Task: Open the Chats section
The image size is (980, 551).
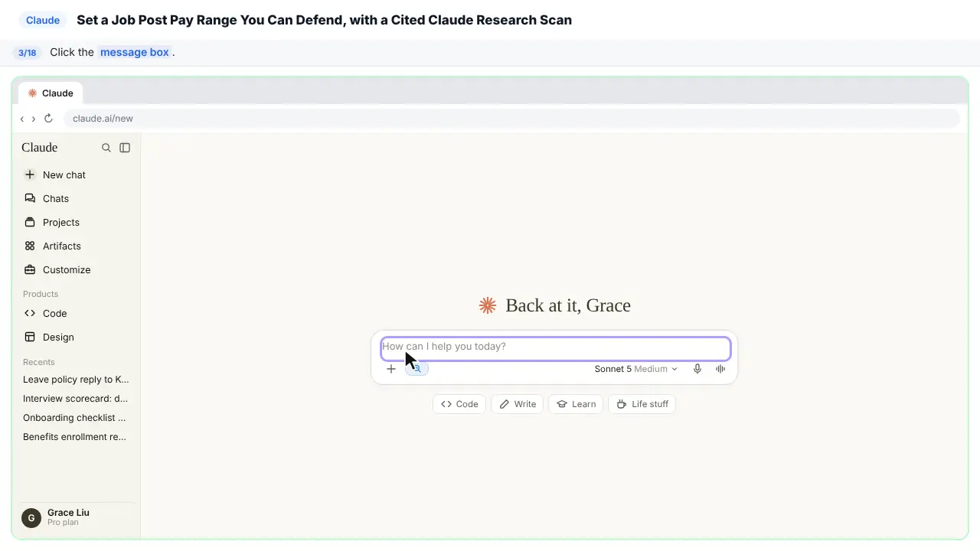Action: click(77, 198)
